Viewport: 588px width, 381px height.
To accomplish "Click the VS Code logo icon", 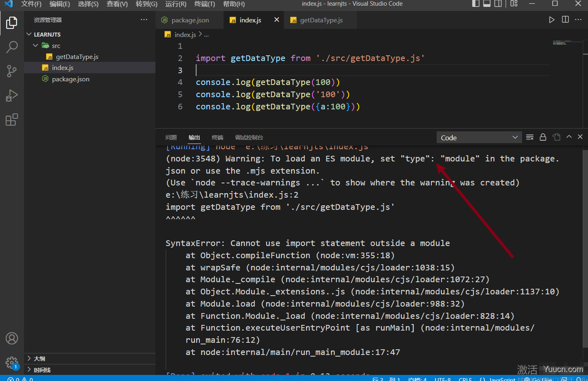I will (x=9, y=4).
